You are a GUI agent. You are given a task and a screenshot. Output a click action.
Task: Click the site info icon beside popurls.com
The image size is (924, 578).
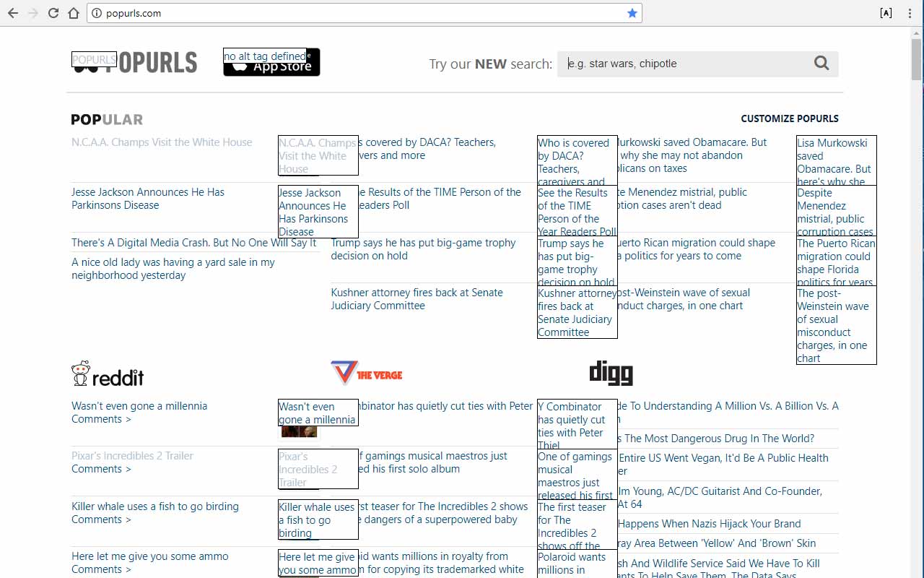[x=97, y=13]
